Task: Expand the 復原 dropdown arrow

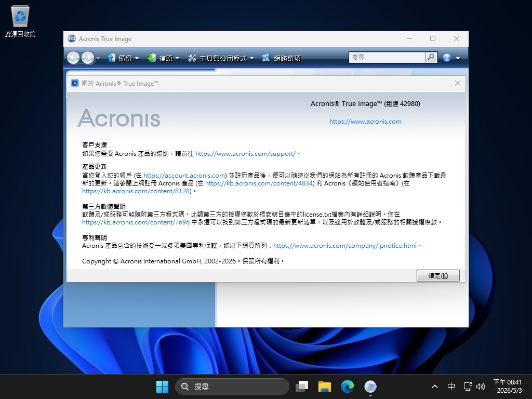Action: tap(178, 58)
